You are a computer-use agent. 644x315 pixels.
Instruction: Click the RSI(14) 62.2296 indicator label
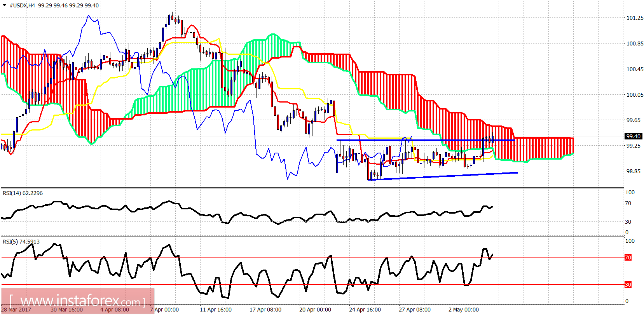(x=23, y=193)
